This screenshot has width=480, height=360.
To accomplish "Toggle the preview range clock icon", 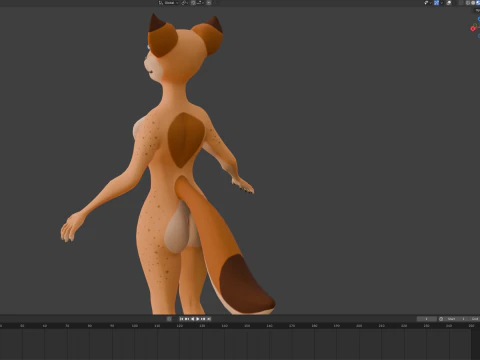I will tap(441, 319).
